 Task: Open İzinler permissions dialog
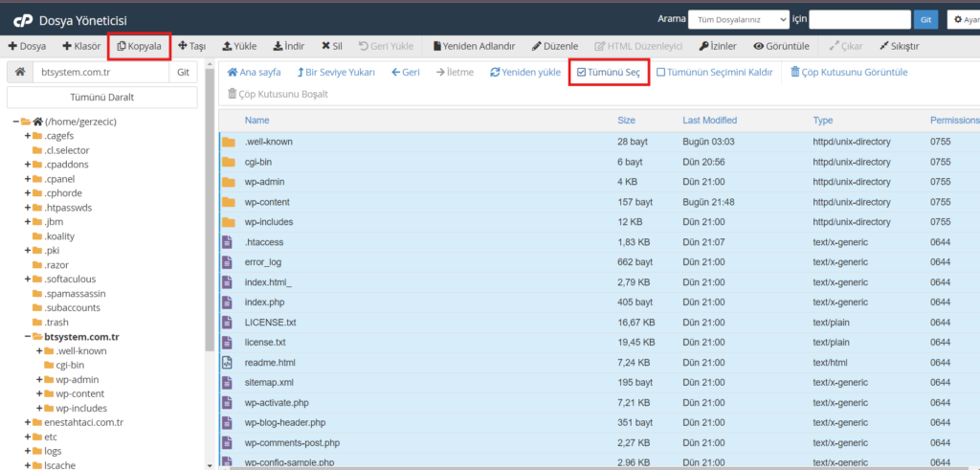point(718,46)
